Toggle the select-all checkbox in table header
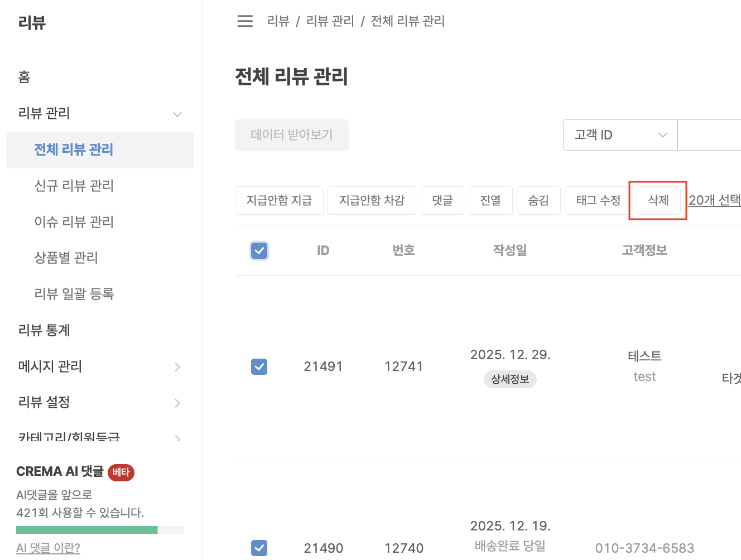The width and height of the screenshot is (741, 560). tap(259, 250)
